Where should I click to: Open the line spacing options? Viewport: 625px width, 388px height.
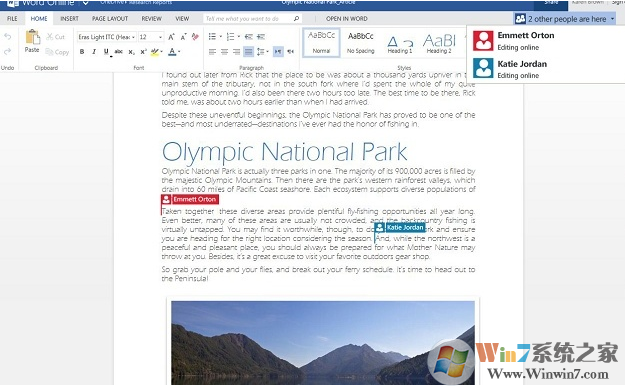(262, 52)
